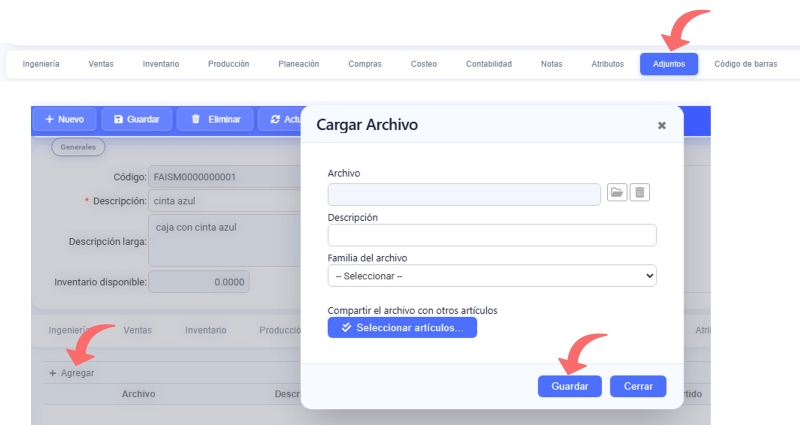Screen dimensions: 800x425
Task: Open the Costeo tab
Action: 423,64
